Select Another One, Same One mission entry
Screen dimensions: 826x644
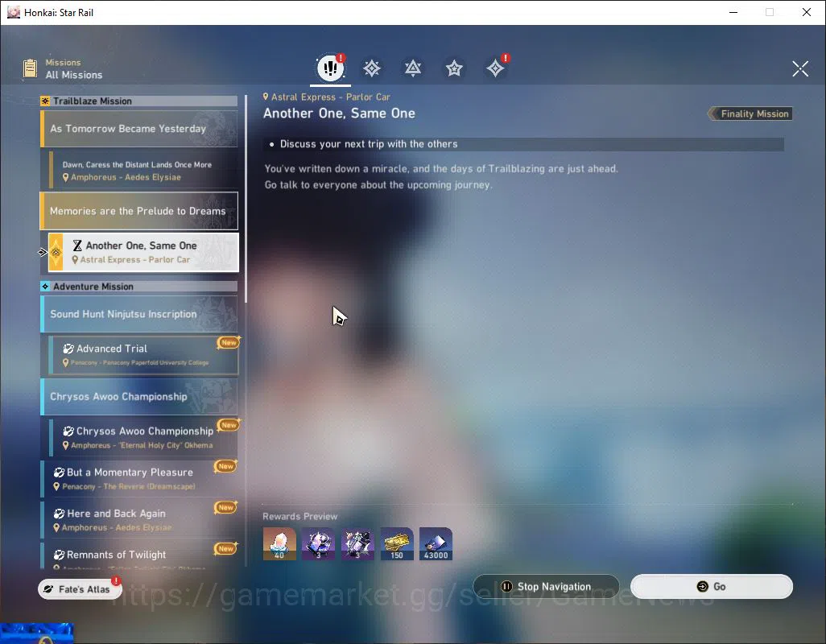click(x=143, y=252)
